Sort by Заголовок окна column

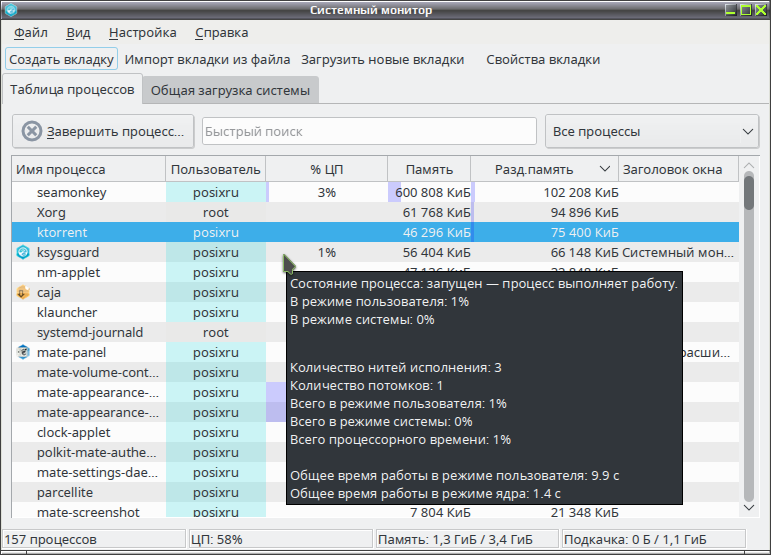coord(678,170)
